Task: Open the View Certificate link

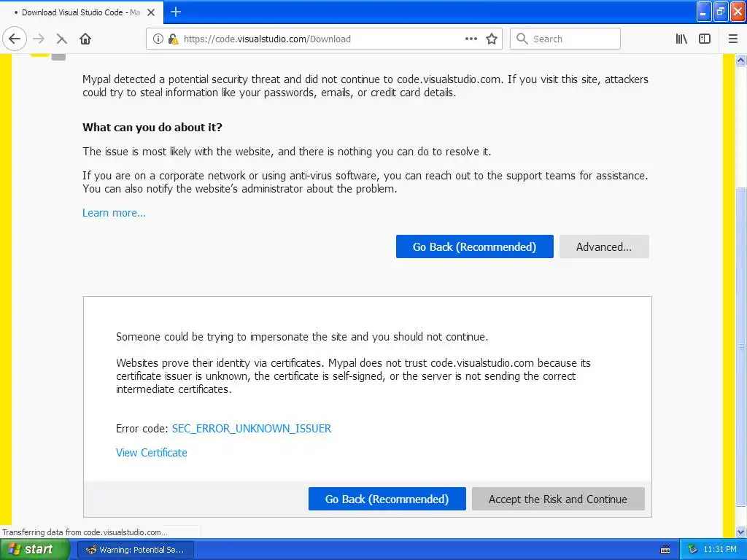Action: [152, 453]
